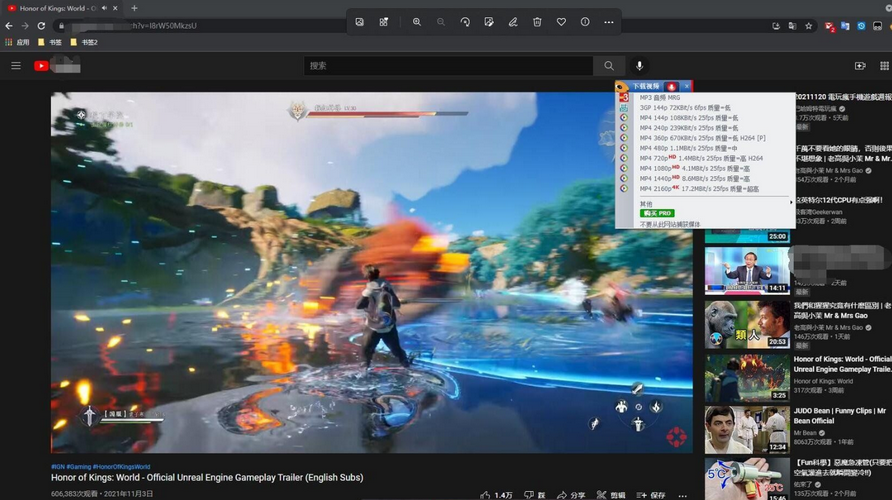Click the zoom in magnifier in the overlay toolbar

(x=417, y=22)
